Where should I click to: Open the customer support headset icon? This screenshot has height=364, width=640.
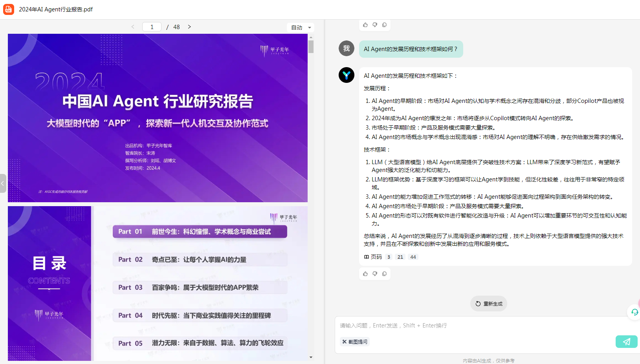pyautogui.click(x=634, y=312)
